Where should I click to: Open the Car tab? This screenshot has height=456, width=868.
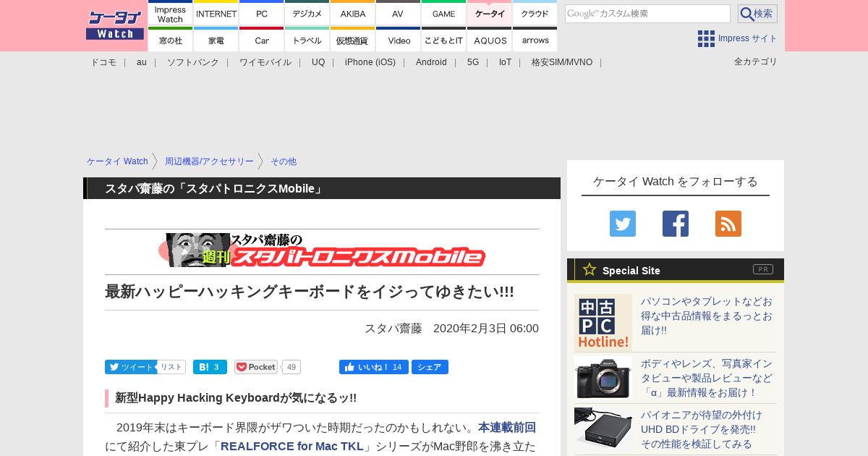(261, 39)
